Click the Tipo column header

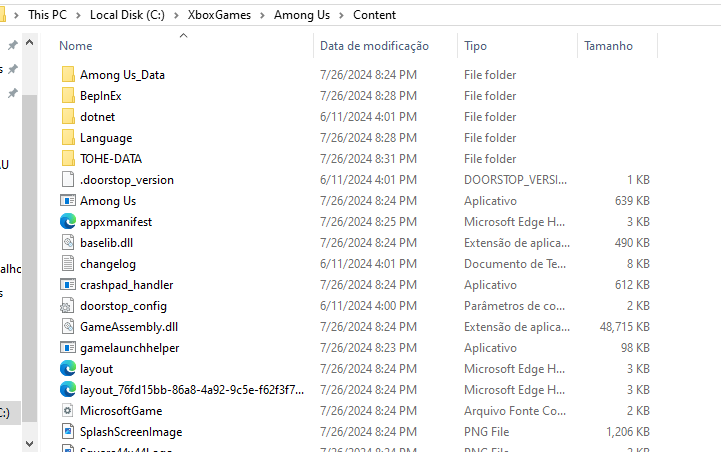[476, 46]
